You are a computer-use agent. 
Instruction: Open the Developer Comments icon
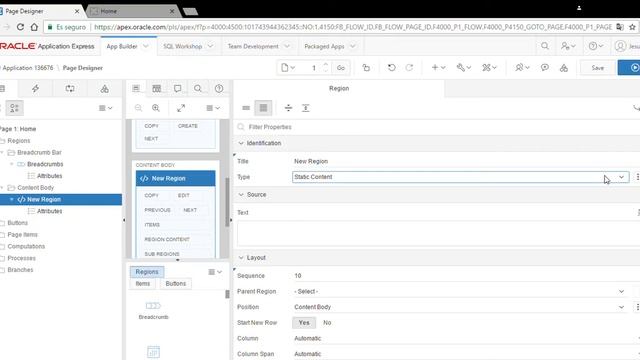544,68
